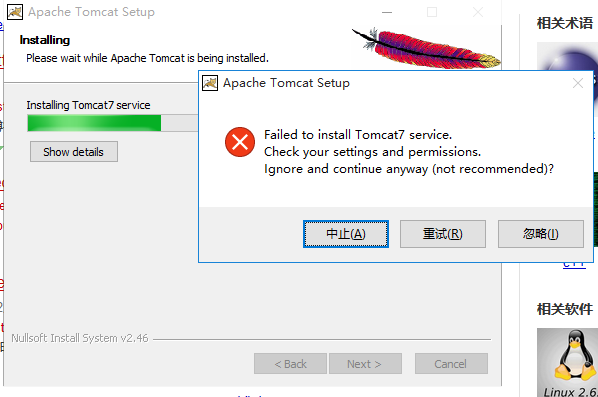
Task: Click the 忽略(I) ignore button
Action: tap(540, 234)
